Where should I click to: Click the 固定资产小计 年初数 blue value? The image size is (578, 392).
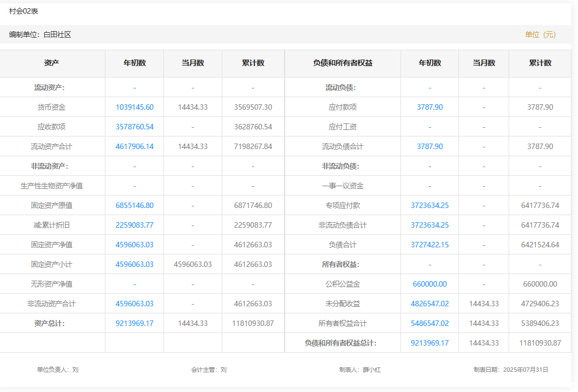pyautogui.click(x=134, y=264)
